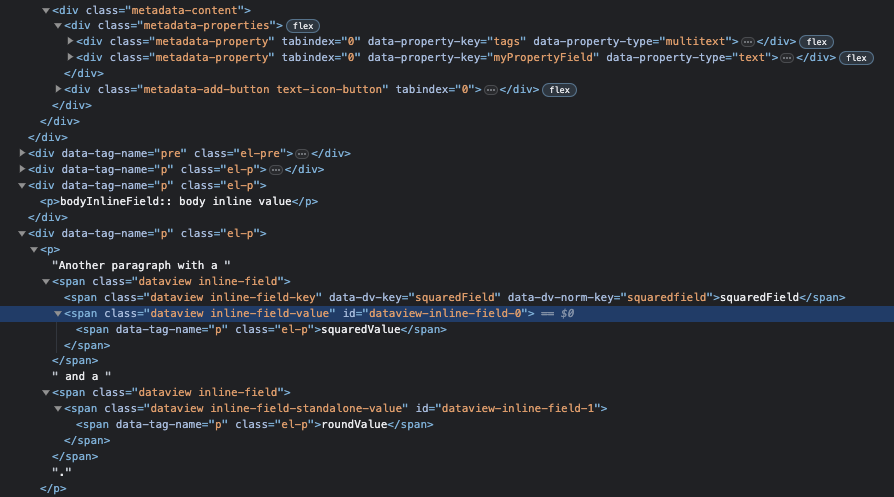
Task: Click ellipsis icon in metadata-add-button row
Action: [x=490, y=90]
